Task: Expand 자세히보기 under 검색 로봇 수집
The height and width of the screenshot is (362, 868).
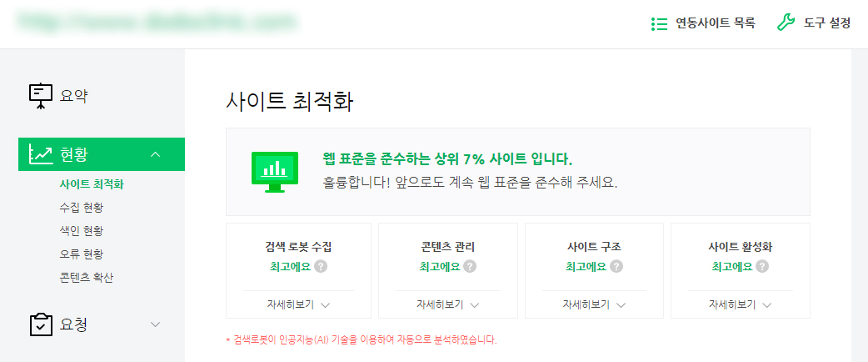Action: [x=296, y=304]
